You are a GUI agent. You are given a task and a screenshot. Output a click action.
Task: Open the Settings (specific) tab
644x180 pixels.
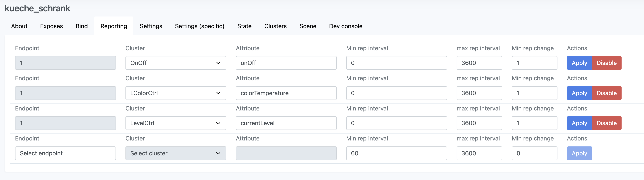[200, 26]
